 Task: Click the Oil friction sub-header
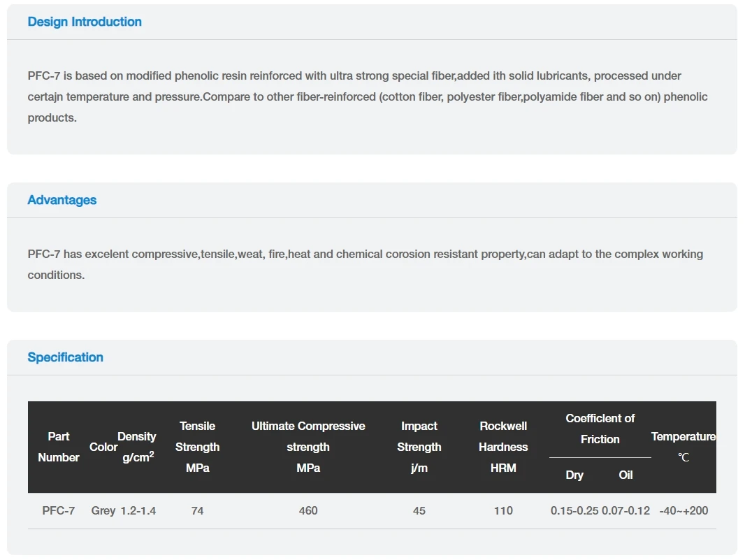click(625, 475)
